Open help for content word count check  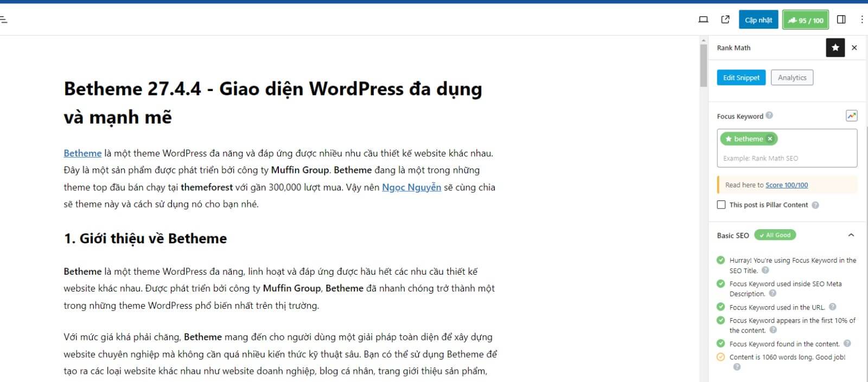737,367
